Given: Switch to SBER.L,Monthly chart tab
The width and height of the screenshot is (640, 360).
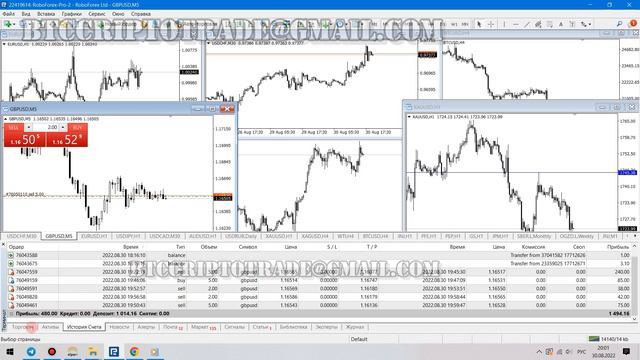Looking at the screenshot, I should (x=533, y=236).
